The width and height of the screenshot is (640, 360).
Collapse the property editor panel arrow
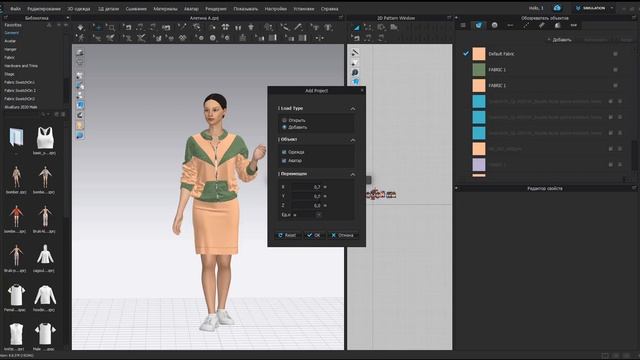457,188
